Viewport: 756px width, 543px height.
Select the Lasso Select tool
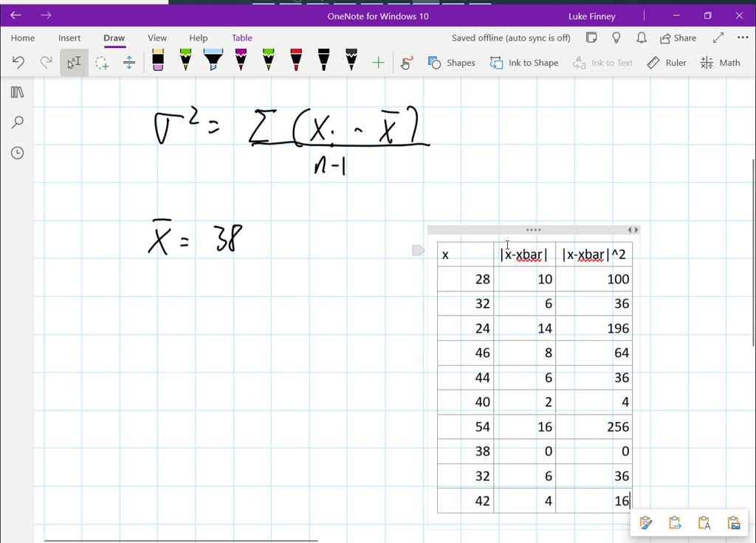click(x=102, y=63)
